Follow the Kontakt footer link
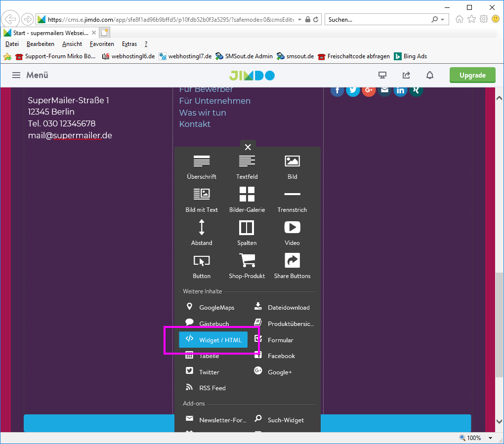Image resolution: width=504 pixels, height=444 pixels. click(195, 124)
